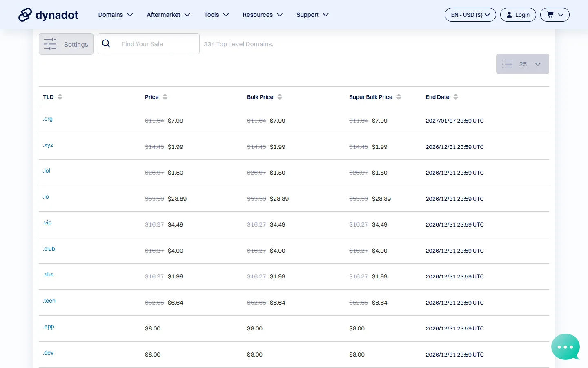Click the search magnifier icon

click(x=106, y=44)
